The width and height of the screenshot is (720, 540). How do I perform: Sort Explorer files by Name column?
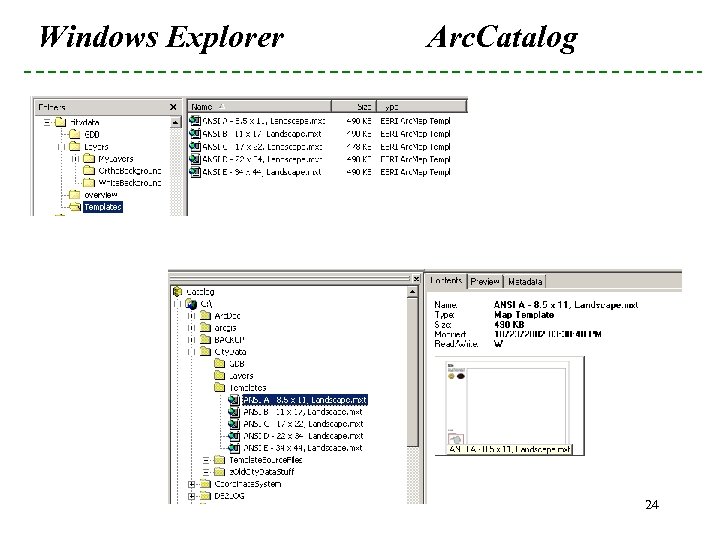(259, 107)
